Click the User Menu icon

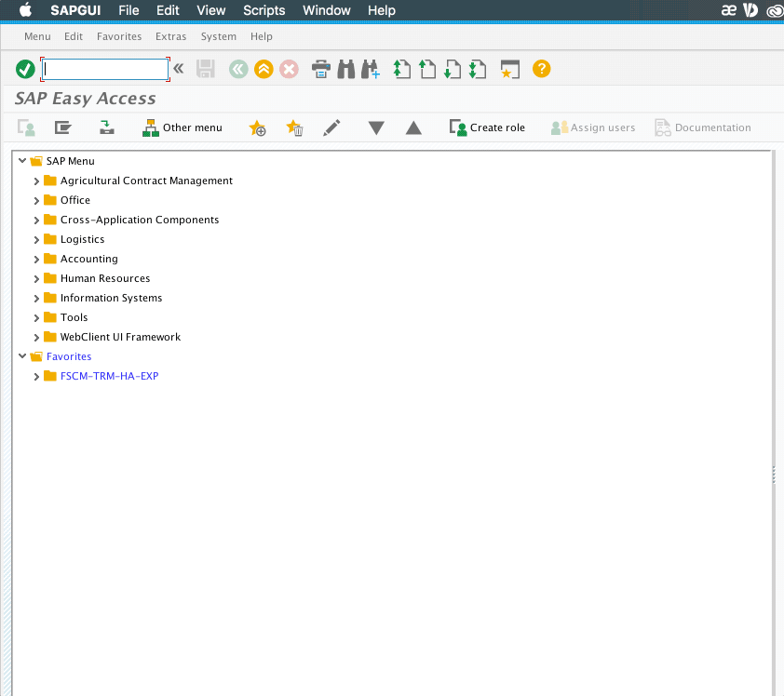click(26, 127)
